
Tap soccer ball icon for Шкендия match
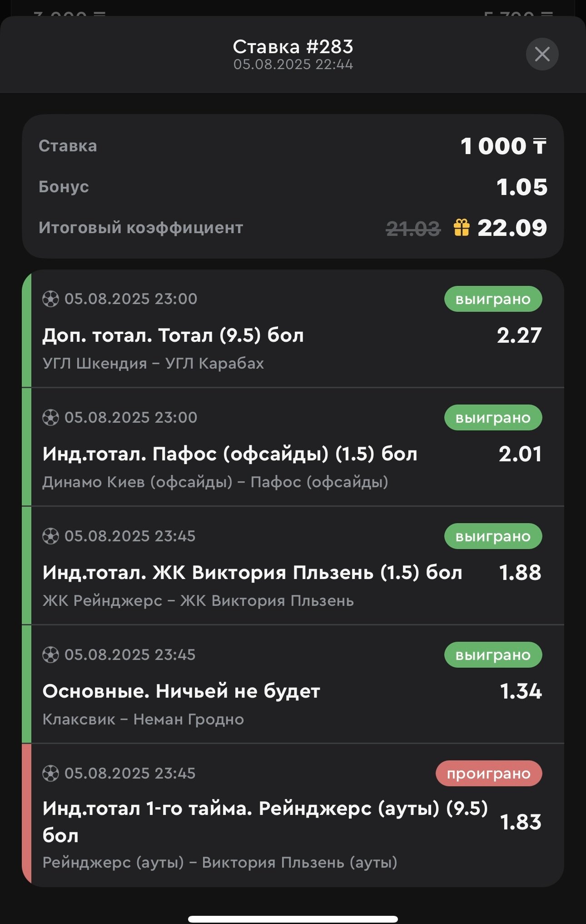50,299
